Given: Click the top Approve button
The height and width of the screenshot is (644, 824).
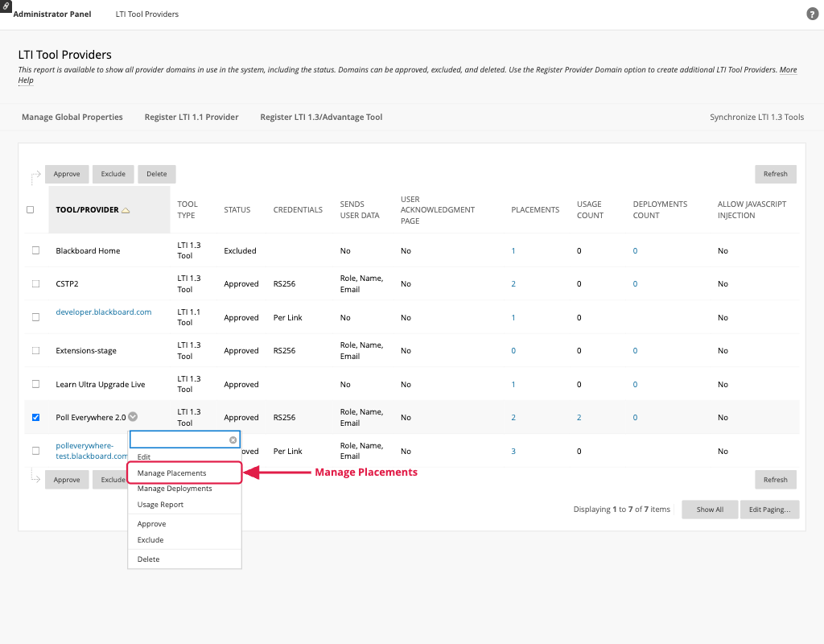Looking at the screenshot, I should tap(67, 174).
